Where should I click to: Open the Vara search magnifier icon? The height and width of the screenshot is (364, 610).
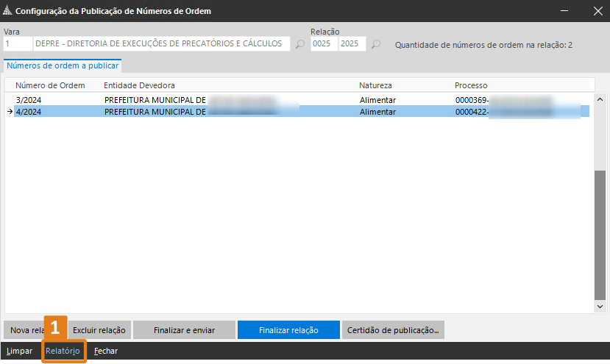[300, 44]
